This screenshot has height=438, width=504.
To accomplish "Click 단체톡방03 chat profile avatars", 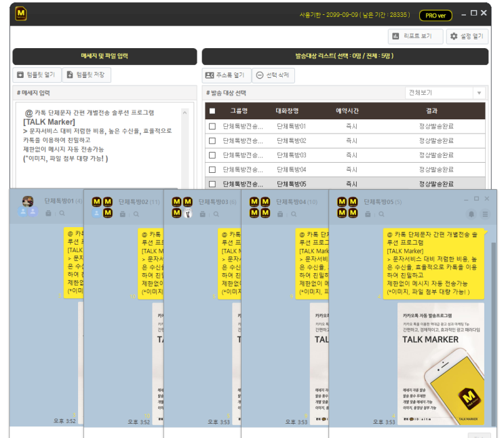I will [x=182, y=207].
